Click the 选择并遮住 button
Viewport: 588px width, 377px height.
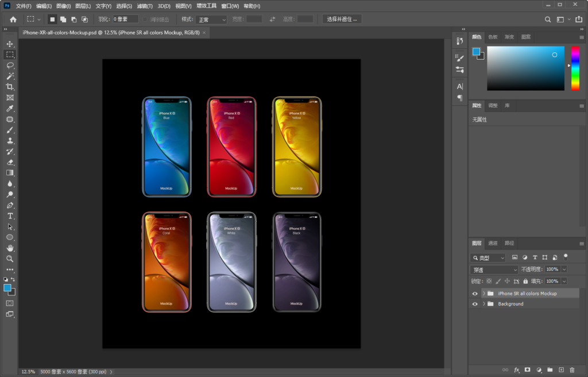(x=342, y=19)
